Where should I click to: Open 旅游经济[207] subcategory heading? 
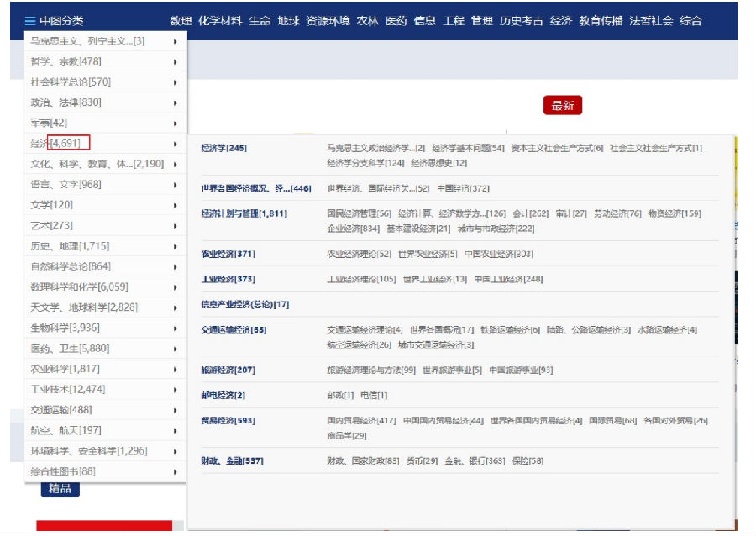pyautogui.click(x=228, y=370)
